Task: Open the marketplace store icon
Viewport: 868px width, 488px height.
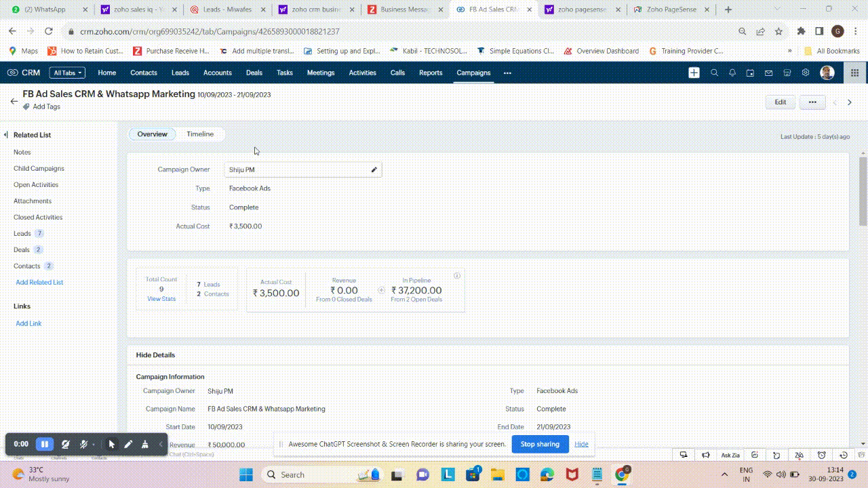Action: (x=787, y=73)
